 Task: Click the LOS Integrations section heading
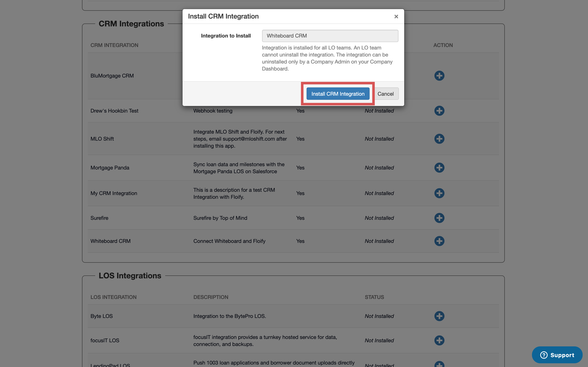tap(130, 276)
